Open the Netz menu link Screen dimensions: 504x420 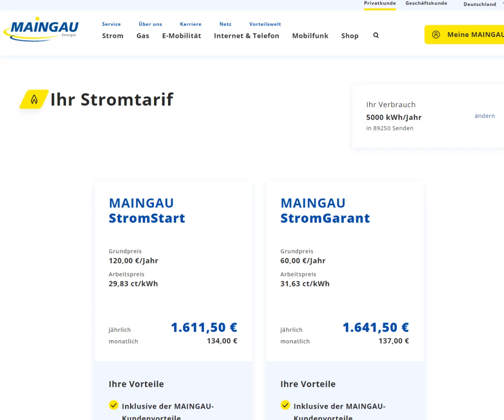(225, 24)
